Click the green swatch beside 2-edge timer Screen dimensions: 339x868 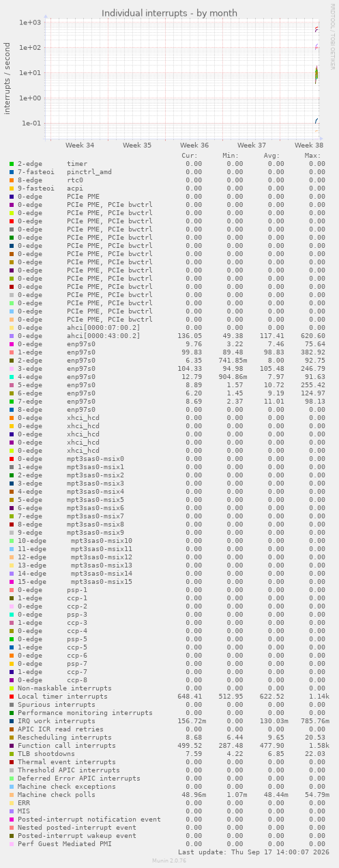[x=12, y=164]
